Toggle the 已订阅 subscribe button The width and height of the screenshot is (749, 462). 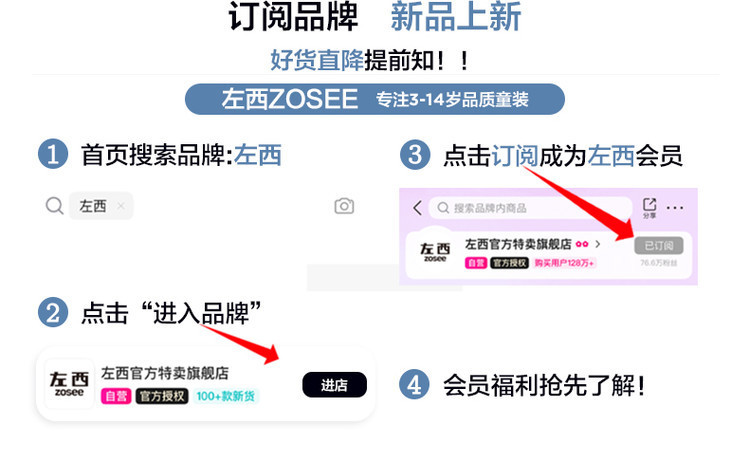click(x=658, y=246)
